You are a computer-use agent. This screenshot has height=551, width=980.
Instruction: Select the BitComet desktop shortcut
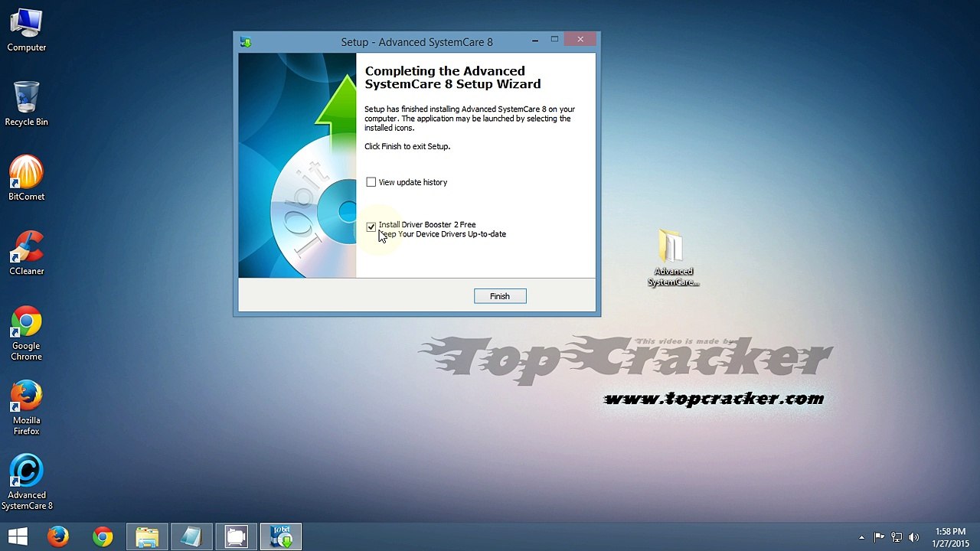point(27,178)
